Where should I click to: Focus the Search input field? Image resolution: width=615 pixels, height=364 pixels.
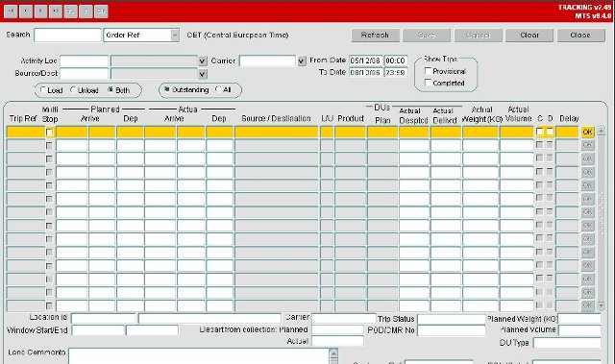[x=67, y=36]
